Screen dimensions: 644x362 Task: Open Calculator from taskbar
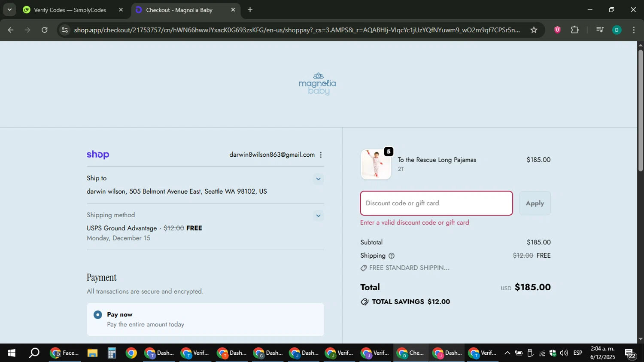(112, 353)
